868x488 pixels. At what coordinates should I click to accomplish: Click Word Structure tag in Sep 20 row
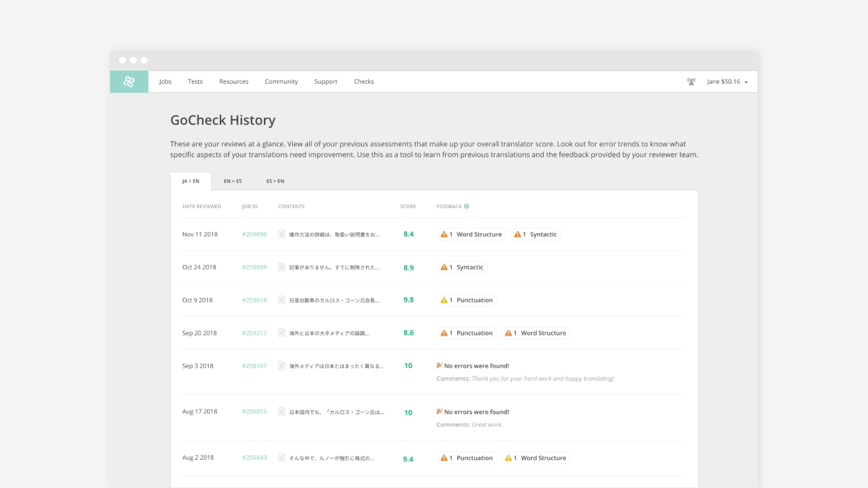click(x=535, y=333)
